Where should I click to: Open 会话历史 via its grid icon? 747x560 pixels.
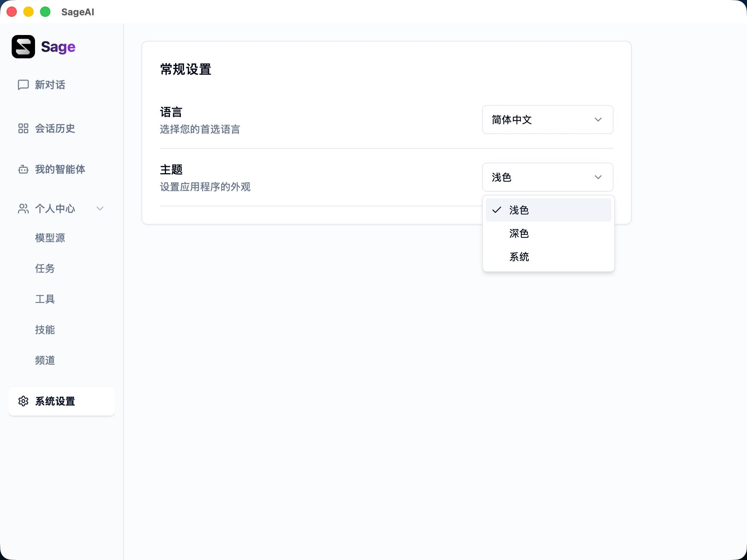(x=23, y=128)
